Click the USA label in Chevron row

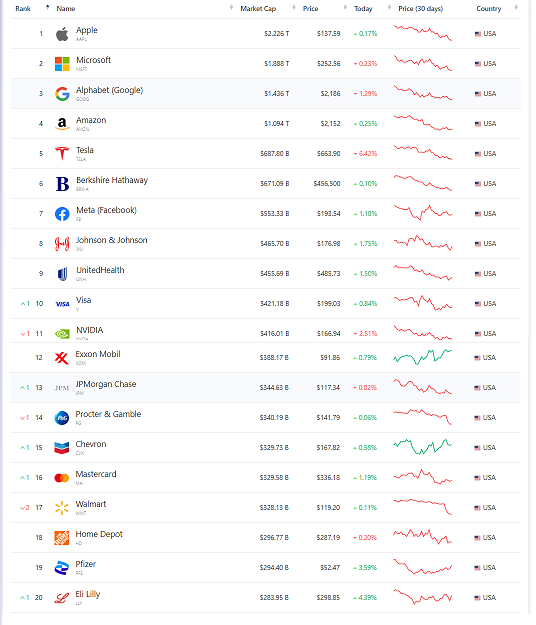coord(489,448)
